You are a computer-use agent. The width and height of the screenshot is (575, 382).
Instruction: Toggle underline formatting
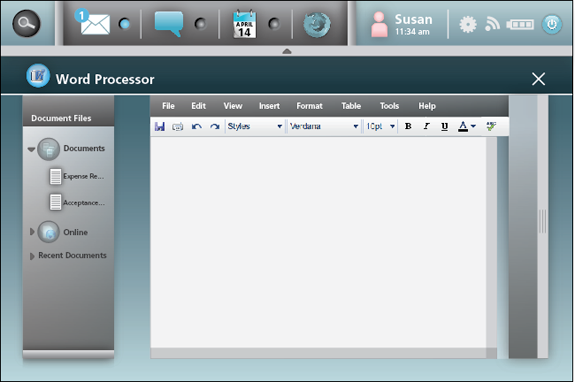click(444, 126)
